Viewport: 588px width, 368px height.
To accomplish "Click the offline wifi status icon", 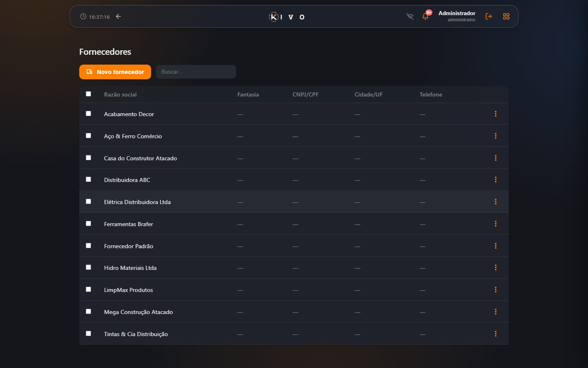I will click(410, 16).
